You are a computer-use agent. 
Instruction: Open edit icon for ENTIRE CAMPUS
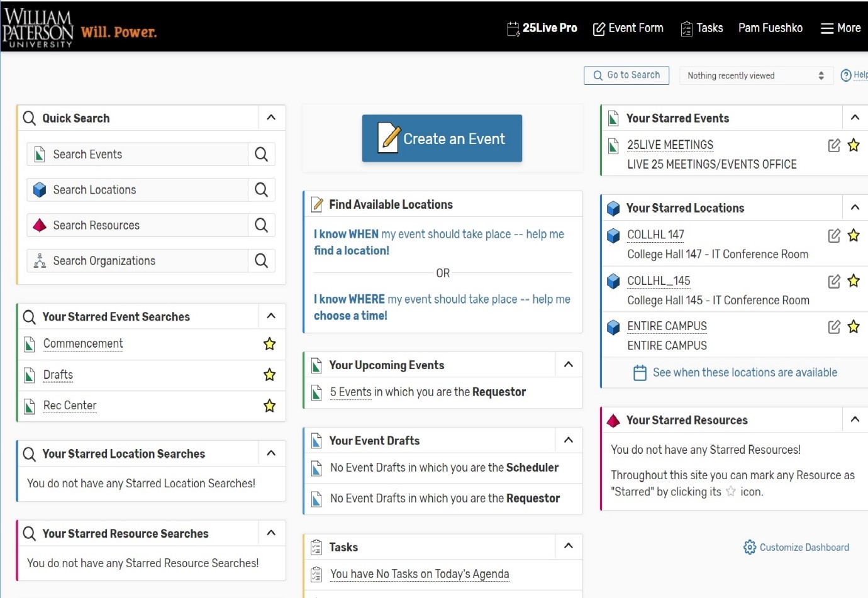834,326
